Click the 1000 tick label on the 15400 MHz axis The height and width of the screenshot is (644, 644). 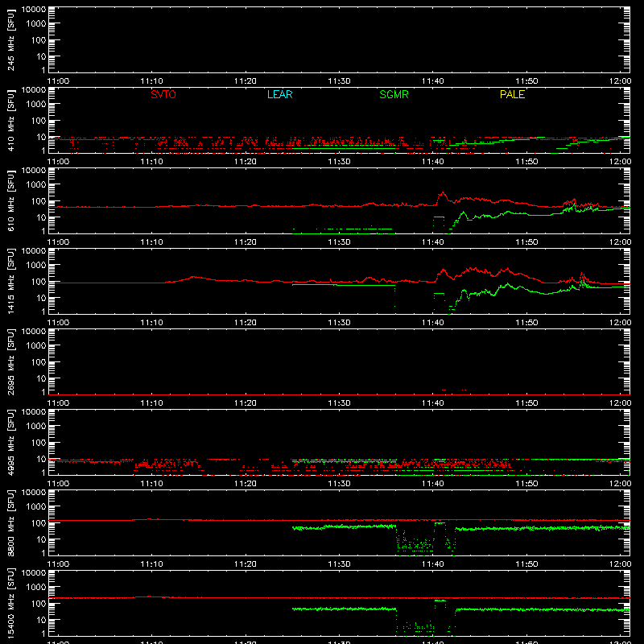36,588
